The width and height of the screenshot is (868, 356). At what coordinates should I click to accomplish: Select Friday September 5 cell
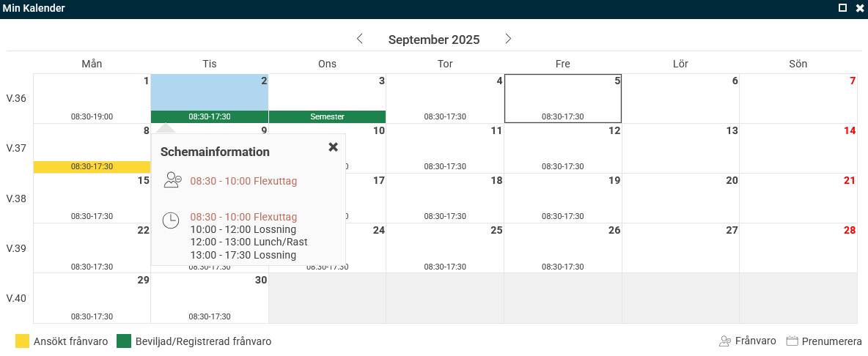[x=562, y=97]
